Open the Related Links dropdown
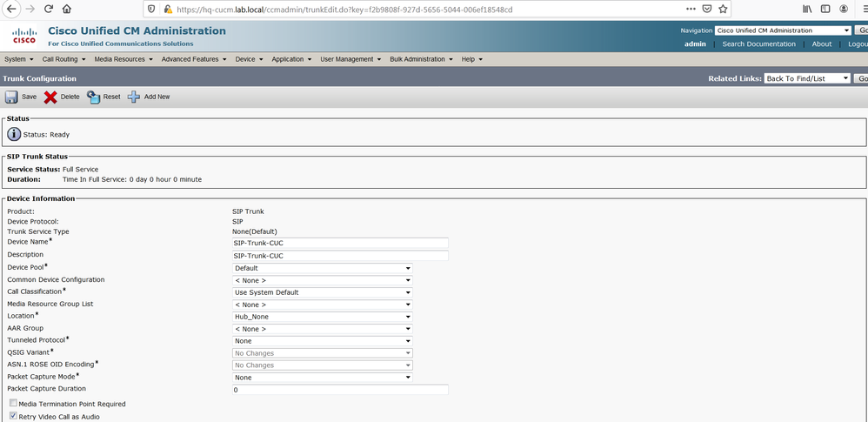 806,78
